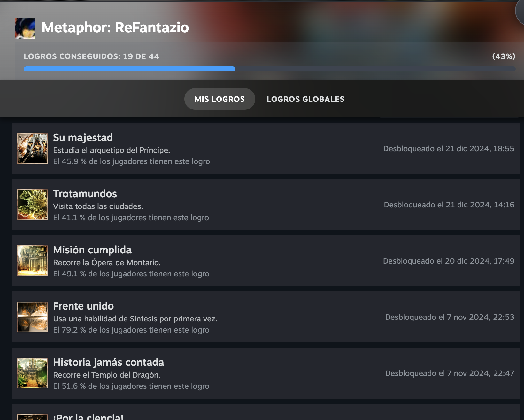Click 'Desbloqueado el 7 nov 2024, 22:47' date
The width and height of the screenshot is (524, 420).
[x=450, y=373]
